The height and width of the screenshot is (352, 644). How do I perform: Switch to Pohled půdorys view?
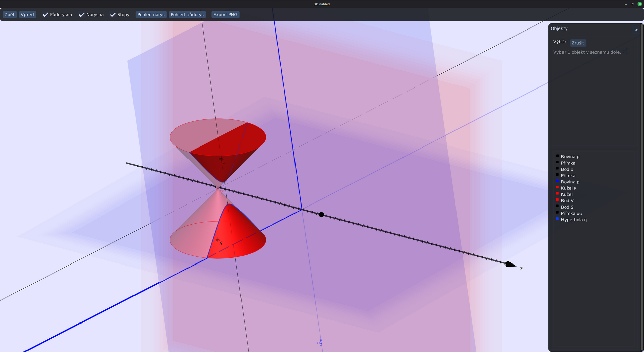coord(187,15)
